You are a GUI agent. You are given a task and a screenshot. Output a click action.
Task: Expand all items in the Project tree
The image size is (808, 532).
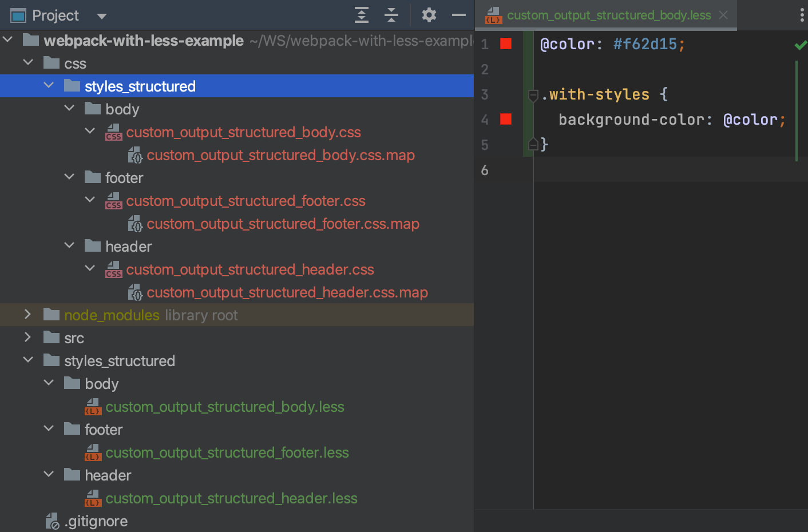[362, 15]
